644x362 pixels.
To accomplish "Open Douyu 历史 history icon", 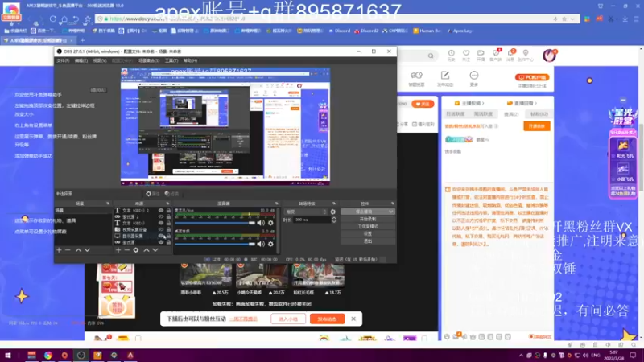I will point(452,56).
